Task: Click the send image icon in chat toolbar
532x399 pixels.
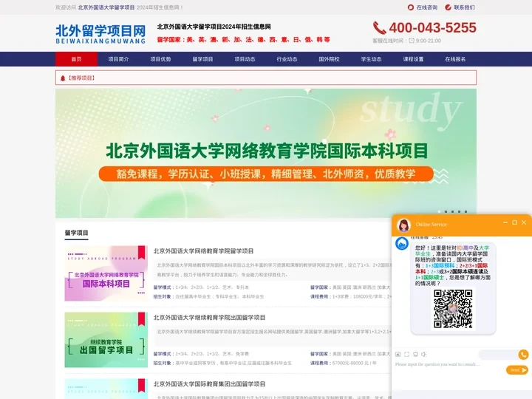Action: [398, 354]
